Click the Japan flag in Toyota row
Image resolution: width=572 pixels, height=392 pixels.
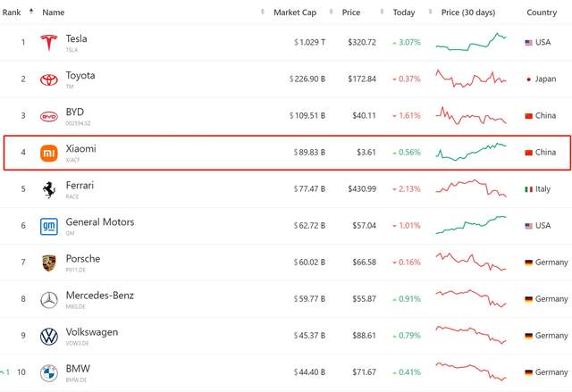pyautogui.click(x=528, y=79)
